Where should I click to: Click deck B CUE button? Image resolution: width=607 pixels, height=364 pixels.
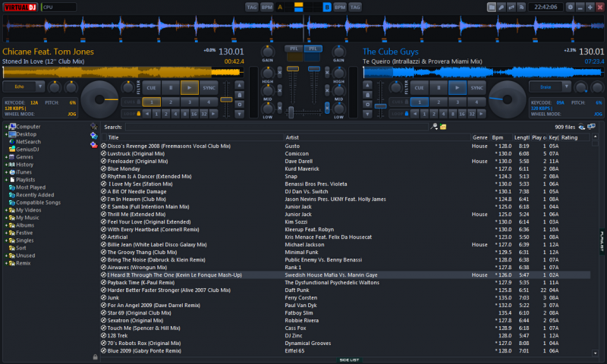(x=420, y=88)
